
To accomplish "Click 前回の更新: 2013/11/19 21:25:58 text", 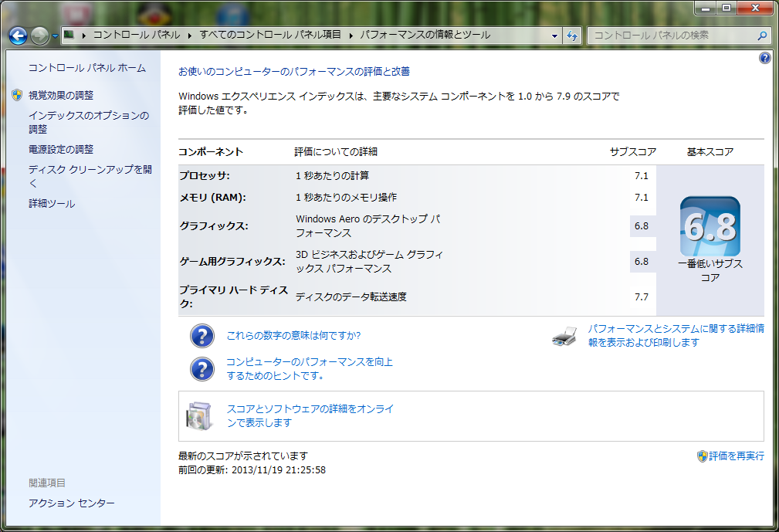I will [252, 470].
